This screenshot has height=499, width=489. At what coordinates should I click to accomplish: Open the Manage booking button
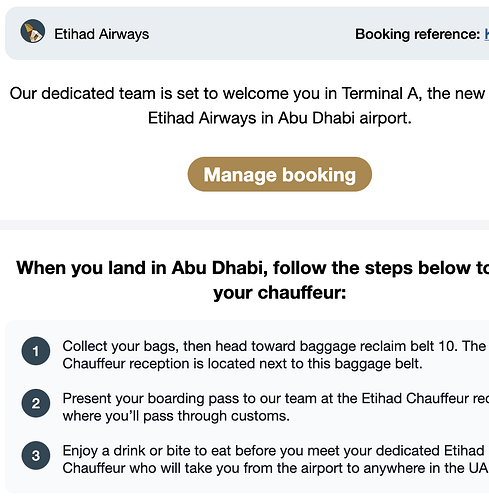[280, 174]
